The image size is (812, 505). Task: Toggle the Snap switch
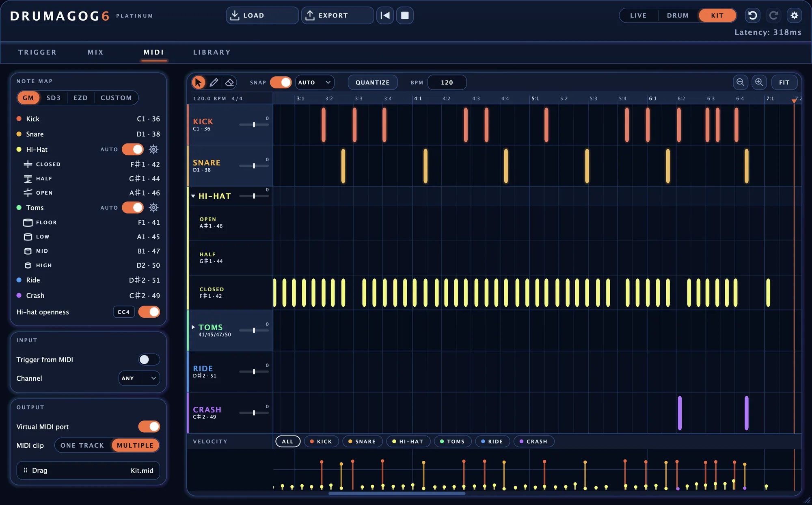coord(281,82)
